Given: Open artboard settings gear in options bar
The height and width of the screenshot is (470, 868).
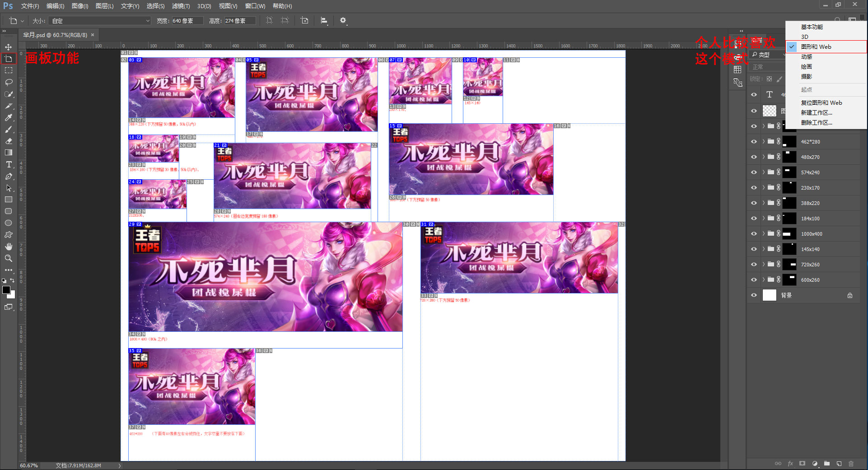Looking at the screenshot, I should (x=343, y=20).
